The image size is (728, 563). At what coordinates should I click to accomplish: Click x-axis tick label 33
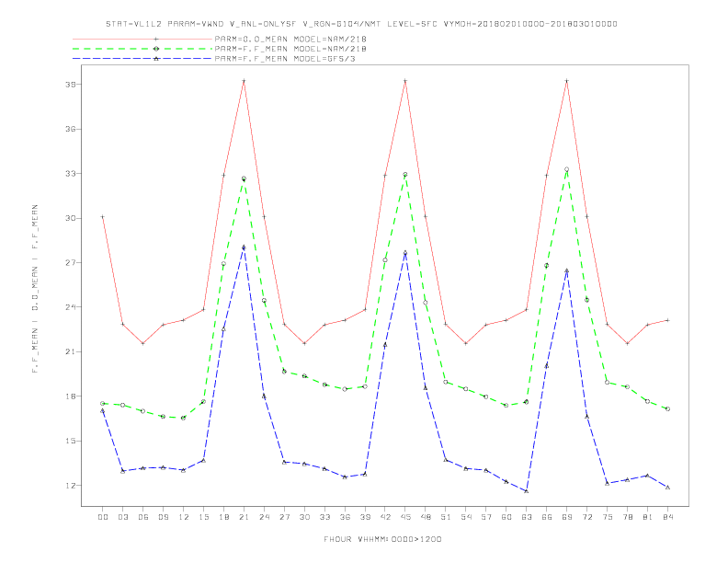point(324,517)
